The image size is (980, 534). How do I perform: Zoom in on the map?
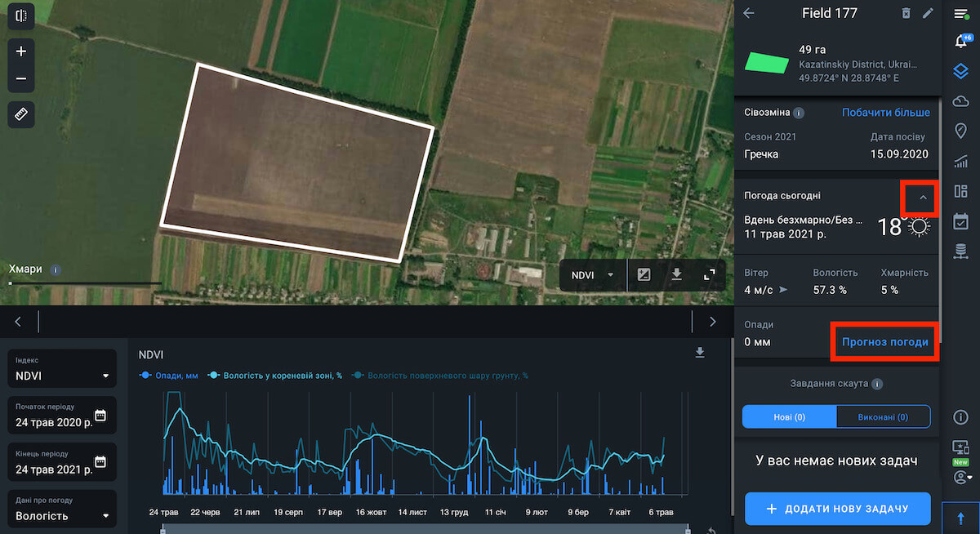pos(21,51)
